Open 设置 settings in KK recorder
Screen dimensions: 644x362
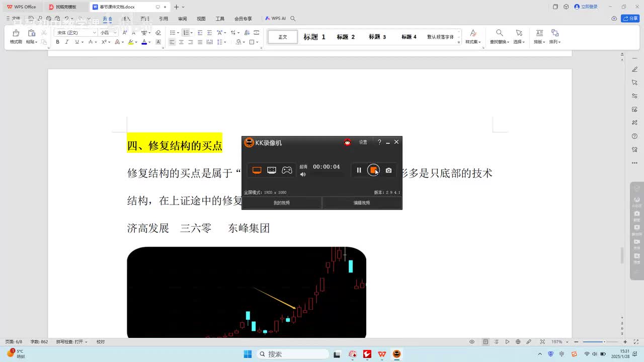[x=363, y=142]
